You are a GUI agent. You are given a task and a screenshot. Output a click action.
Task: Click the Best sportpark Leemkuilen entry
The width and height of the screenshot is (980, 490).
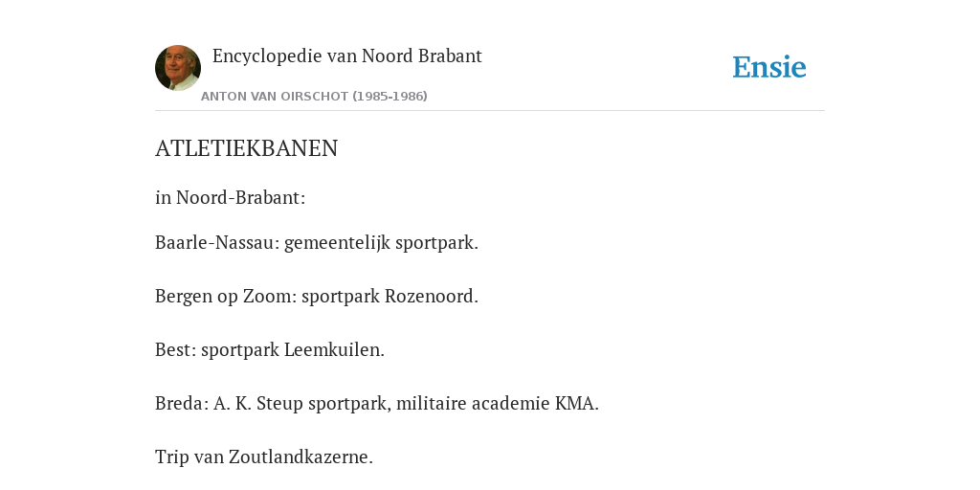click(269, 350)
